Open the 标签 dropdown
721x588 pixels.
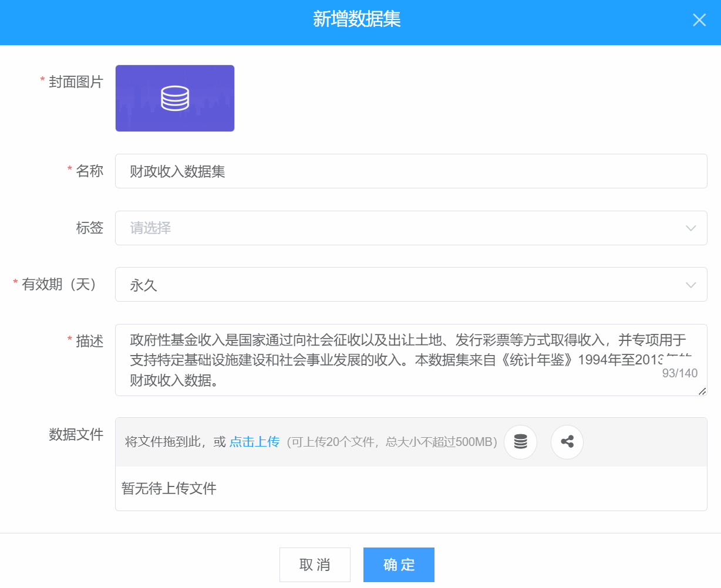[x=411, y=228]
